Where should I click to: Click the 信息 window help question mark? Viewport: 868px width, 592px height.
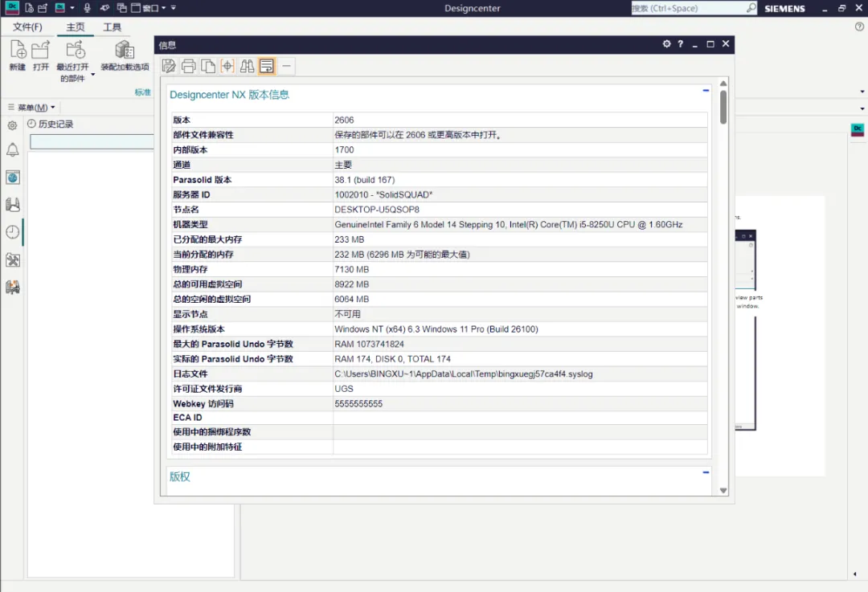[681, 44]
